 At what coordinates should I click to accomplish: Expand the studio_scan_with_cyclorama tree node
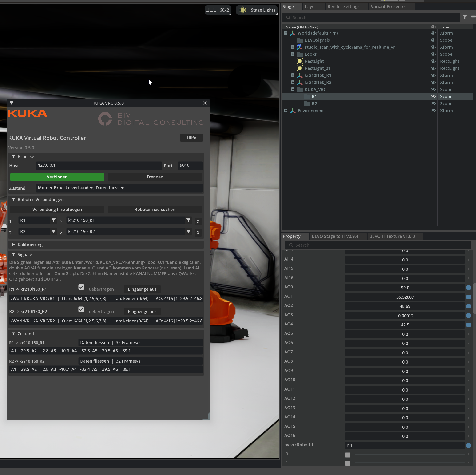tap(293, 47)
